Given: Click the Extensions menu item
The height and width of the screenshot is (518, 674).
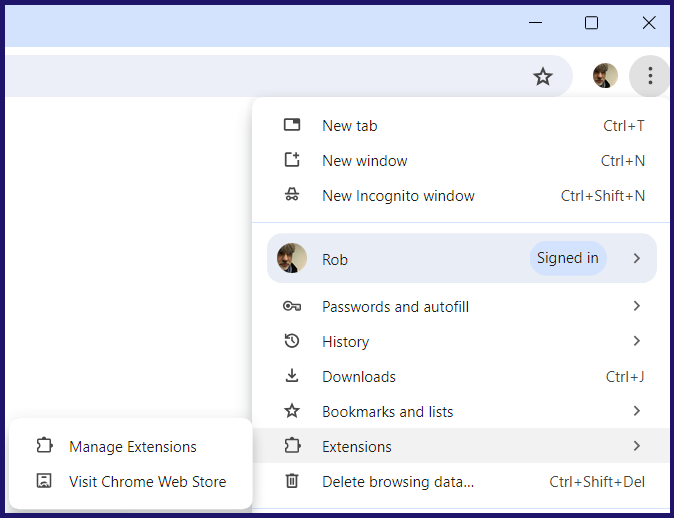Looking at the screenshot, I should point(461,446).
